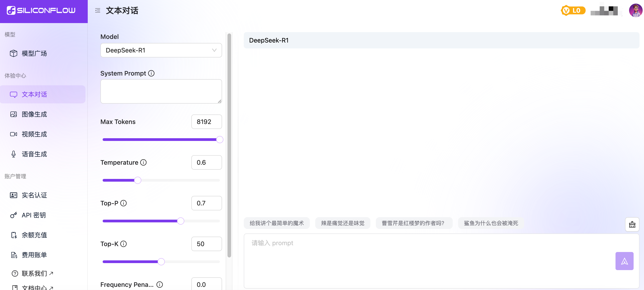
Task: Click the Temperature slider handle
Action: tap(137, 180)
